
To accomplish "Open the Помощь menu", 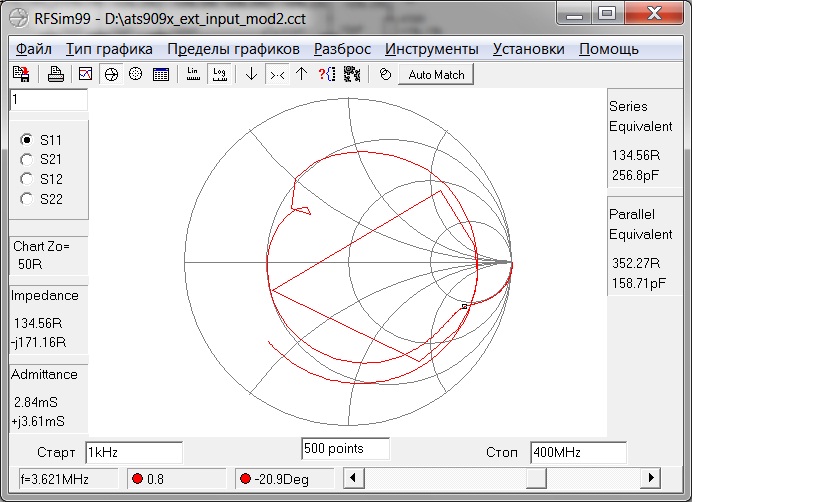I will click(x=608, y=49).
